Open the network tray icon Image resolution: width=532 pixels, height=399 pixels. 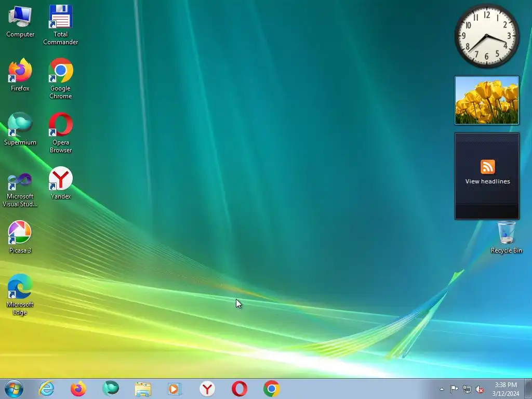[x=467, y=389]
